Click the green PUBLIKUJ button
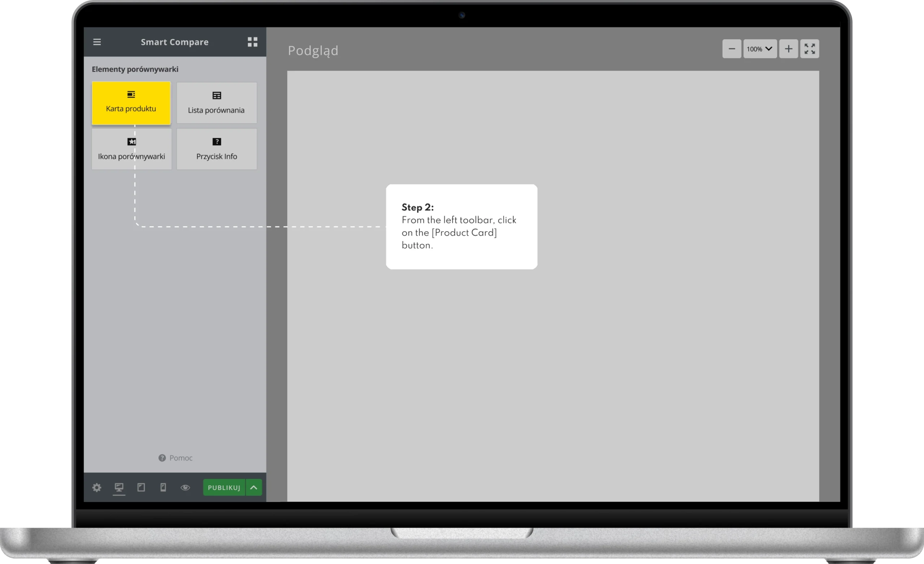The height and width of the screenshot is (564, 924). (x=224, y=488)
